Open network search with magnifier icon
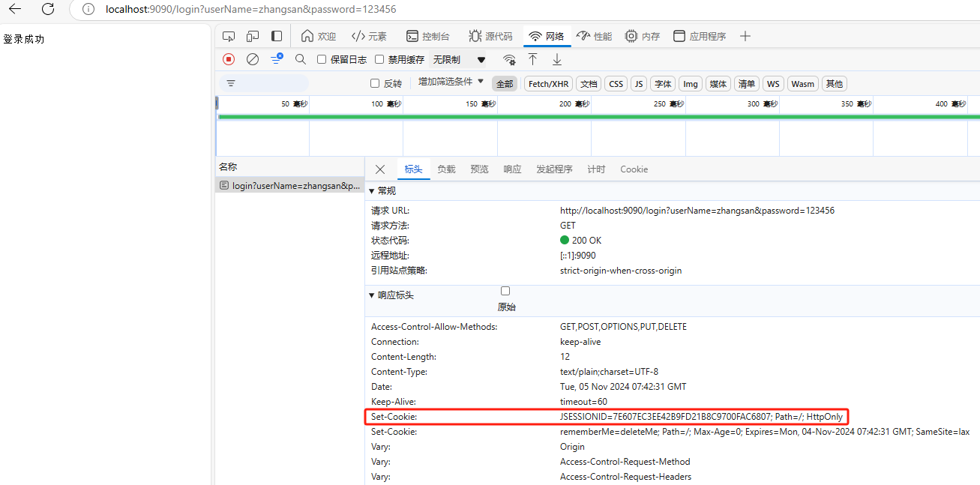980x485 pixels. coord(301,59)
